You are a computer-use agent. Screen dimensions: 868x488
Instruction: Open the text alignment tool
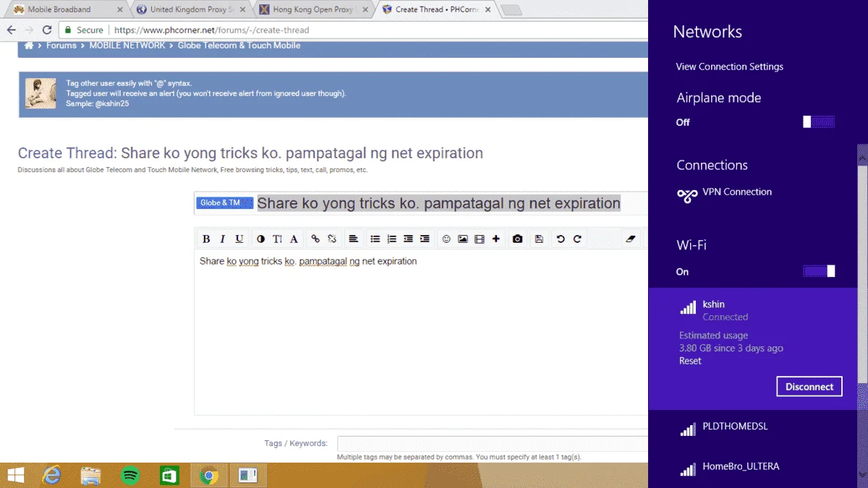tap(354, 239)
